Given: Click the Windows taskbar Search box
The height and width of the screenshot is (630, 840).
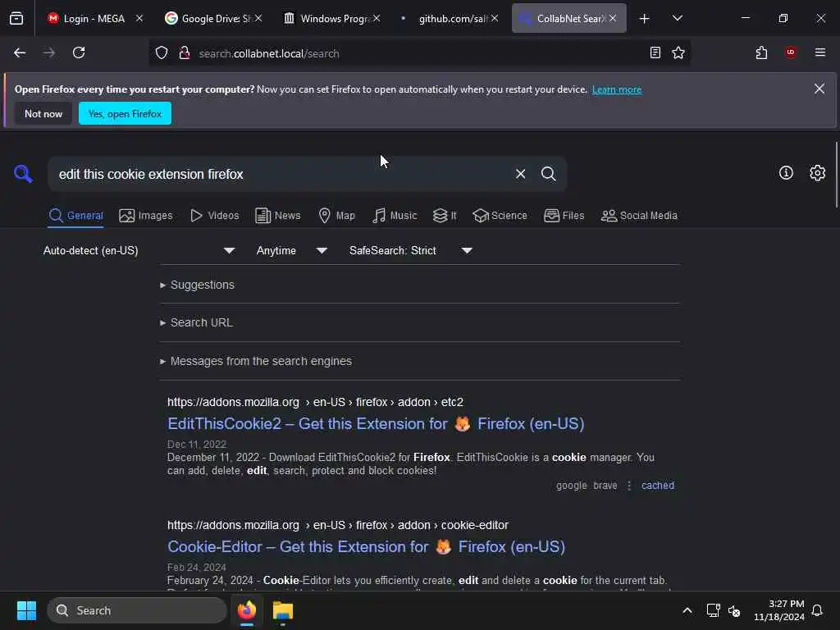Looking at the screenshot, I should 137,610.
